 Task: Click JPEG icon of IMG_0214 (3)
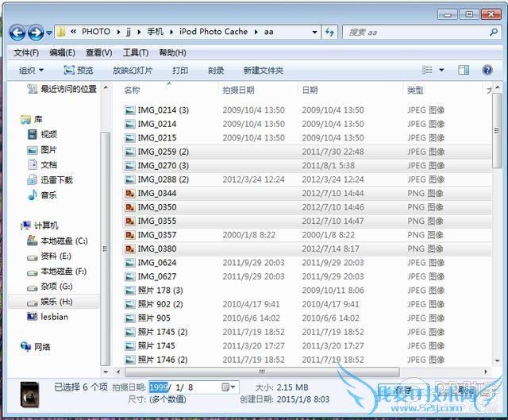[x=130, y=110]
